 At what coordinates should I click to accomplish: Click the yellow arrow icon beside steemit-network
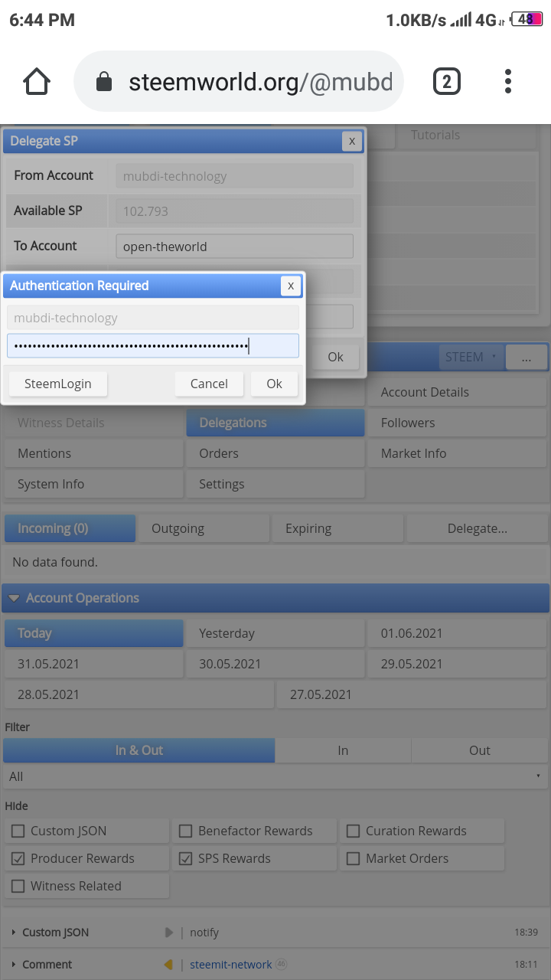[168, 965]
